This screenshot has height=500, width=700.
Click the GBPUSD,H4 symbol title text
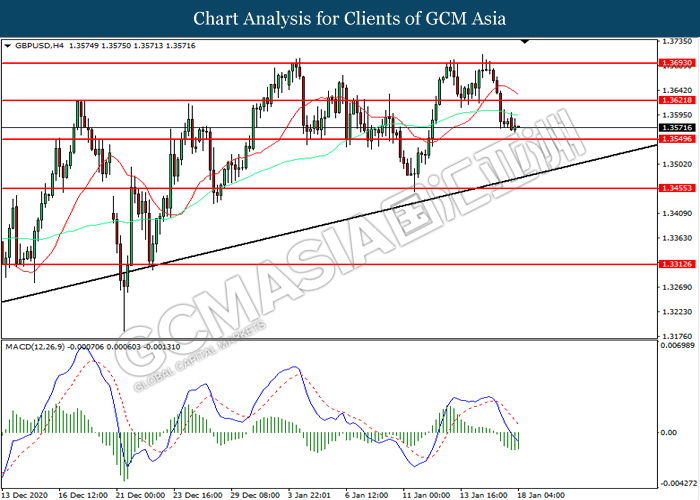click(40, 46)
